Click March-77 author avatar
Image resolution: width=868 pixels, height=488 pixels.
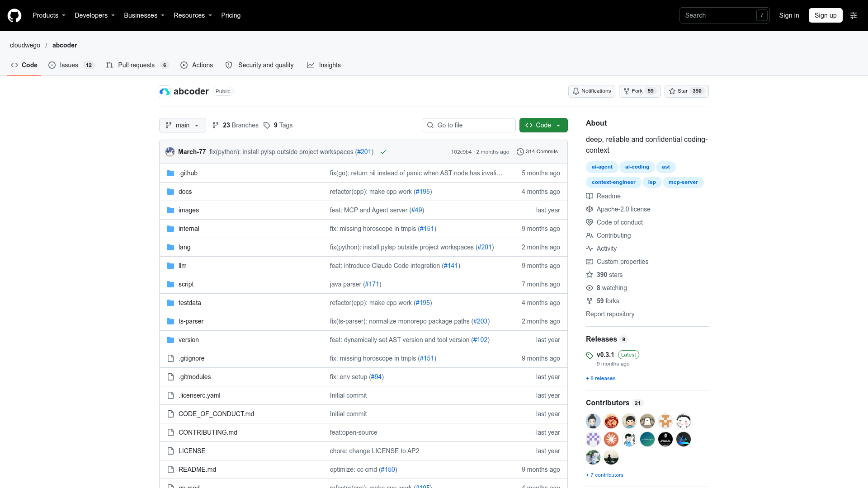[170, 152]
